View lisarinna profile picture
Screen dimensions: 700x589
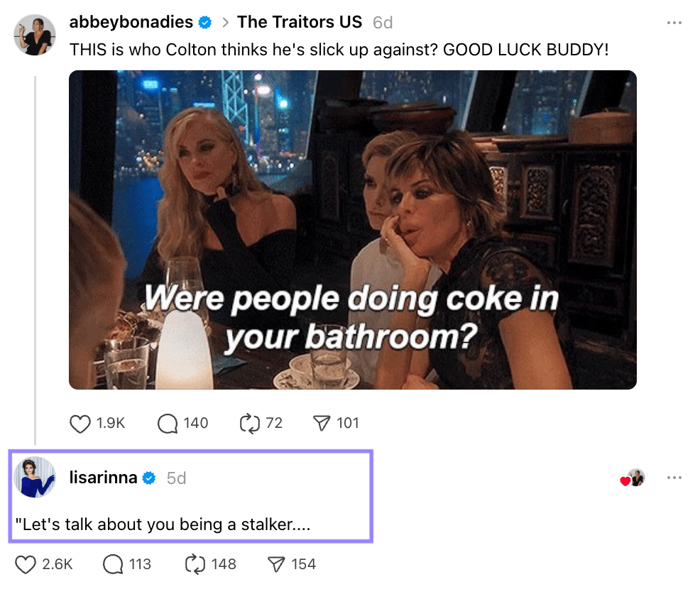click(35, 477)
